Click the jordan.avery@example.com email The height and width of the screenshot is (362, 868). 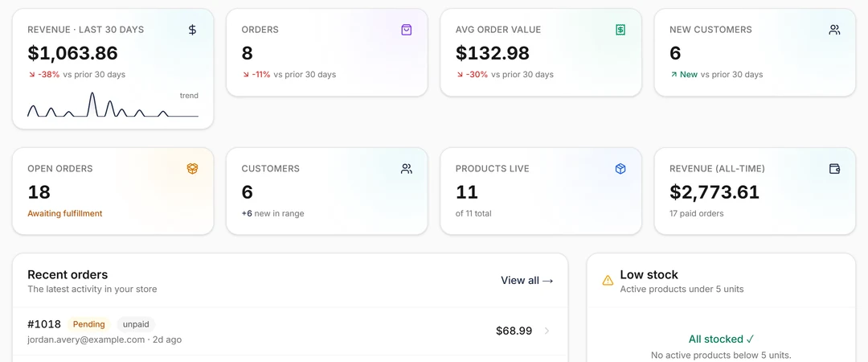click(86, 339)
